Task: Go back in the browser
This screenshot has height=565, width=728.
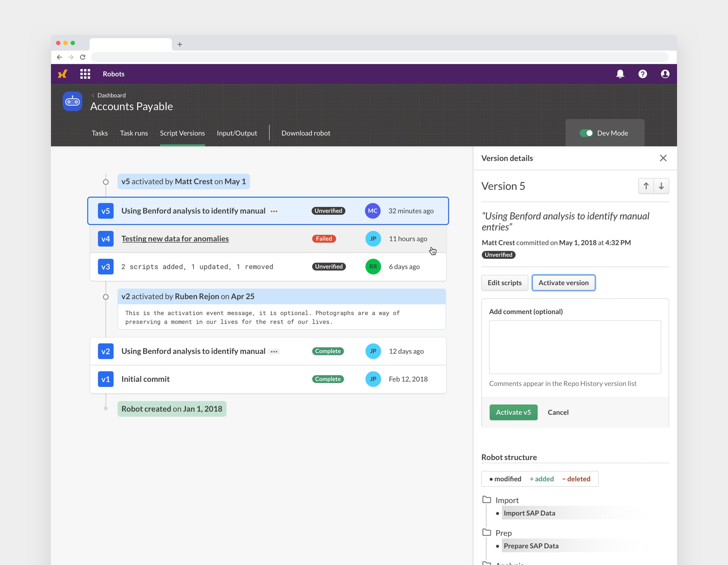Action: (59, 57)
